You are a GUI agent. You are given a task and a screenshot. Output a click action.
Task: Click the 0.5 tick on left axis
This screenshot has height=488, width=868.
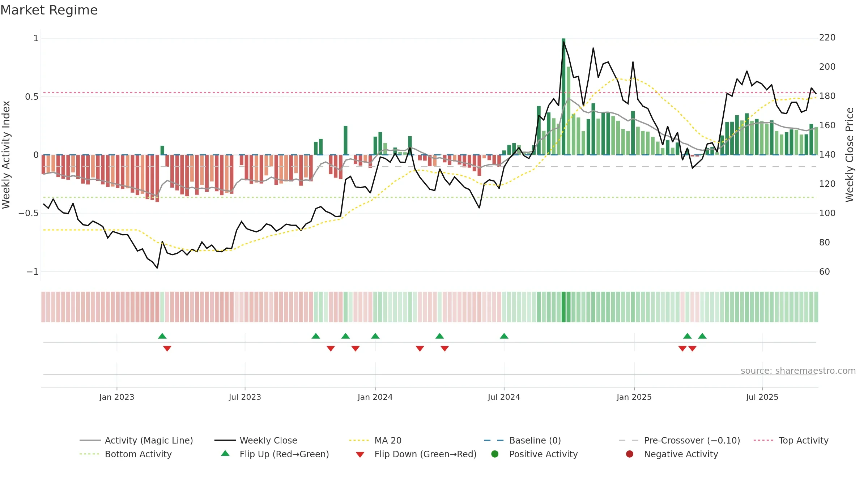tap(31, 97)
